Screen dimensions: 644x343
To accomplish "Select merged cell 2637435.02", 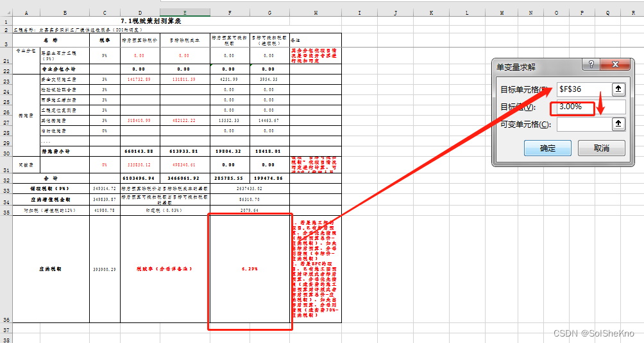I will (250, 189).
